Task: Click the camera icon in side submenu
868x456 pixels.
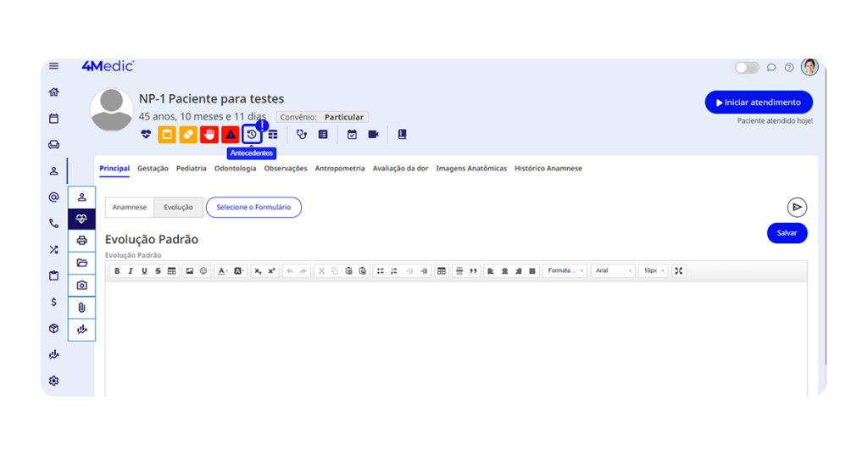Action: pyautogui.click(x=81, y=286)
